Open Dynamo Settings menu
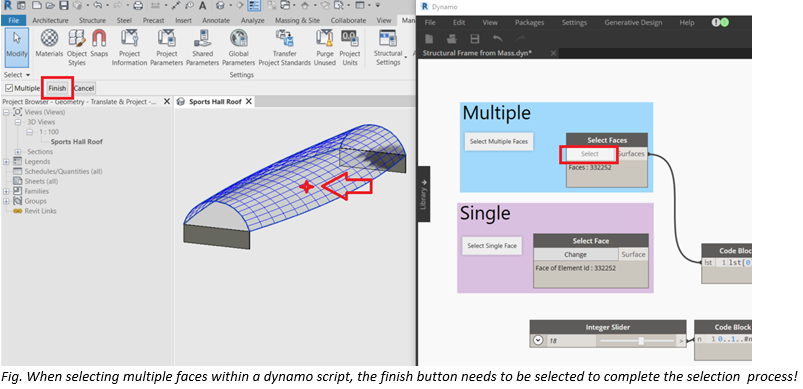 tap(574, 23)
